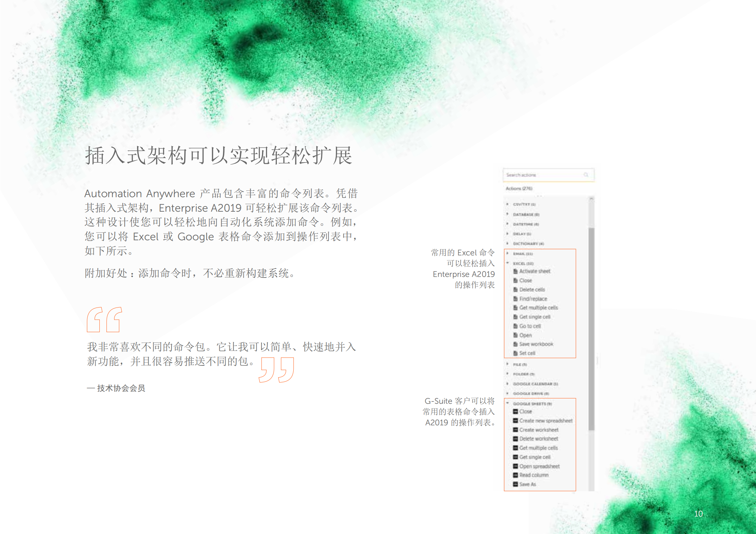Click the search magnifier icon

pyautogui.click(x=586, y=175)
